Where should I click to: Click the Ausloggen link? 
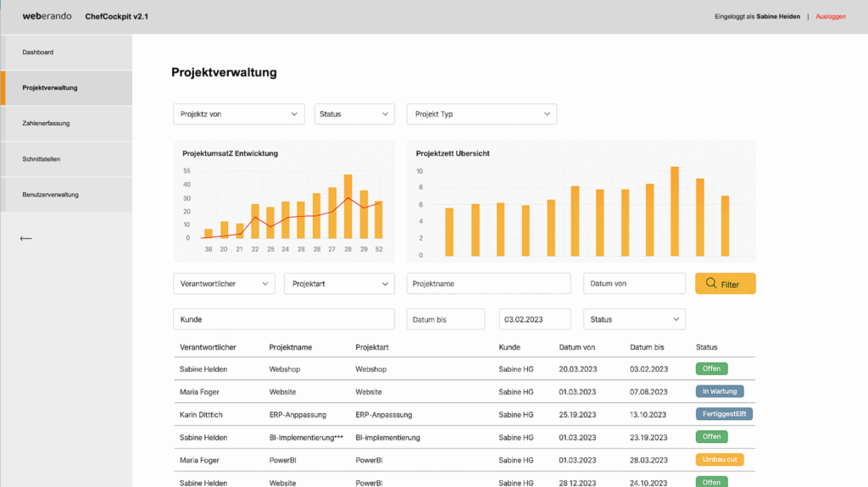tap(830, 16)
